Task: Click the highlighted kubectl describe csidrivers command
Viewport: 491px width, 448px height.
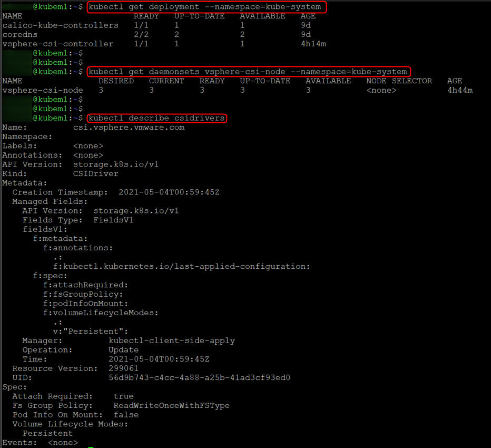Action: click(x=157, y=118)
